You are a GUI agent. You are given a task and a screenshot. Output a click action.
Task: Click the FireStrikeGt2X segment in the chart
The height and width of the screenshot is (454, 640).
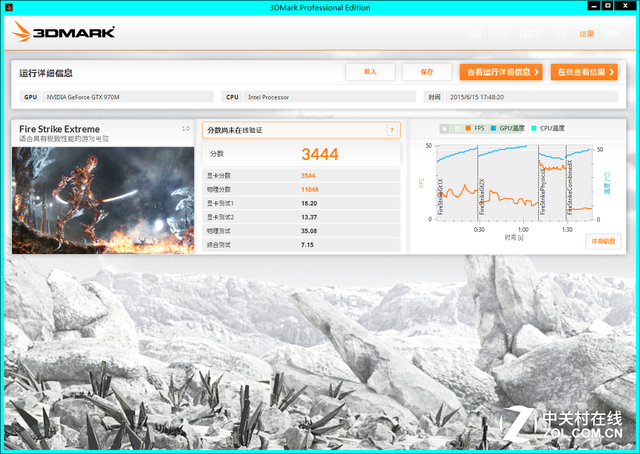tap(508, 183)
